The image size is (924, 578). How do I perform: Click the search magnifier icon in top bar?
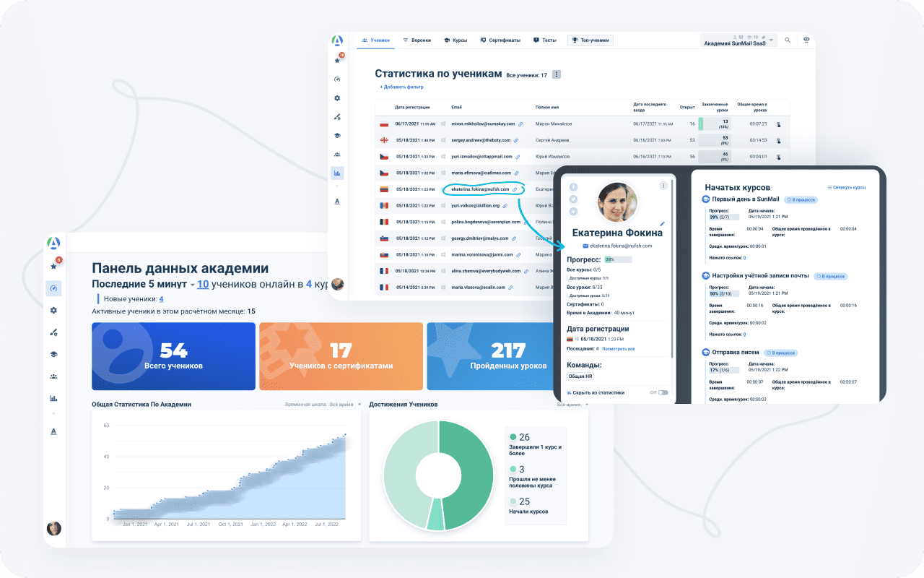tap(788, 40)
